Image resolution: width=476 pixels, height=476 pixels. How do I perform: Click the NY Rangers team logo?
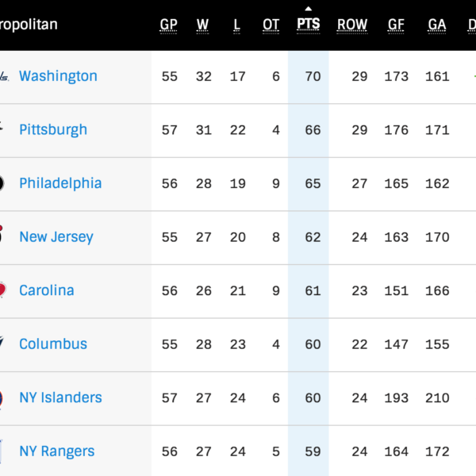4,451
